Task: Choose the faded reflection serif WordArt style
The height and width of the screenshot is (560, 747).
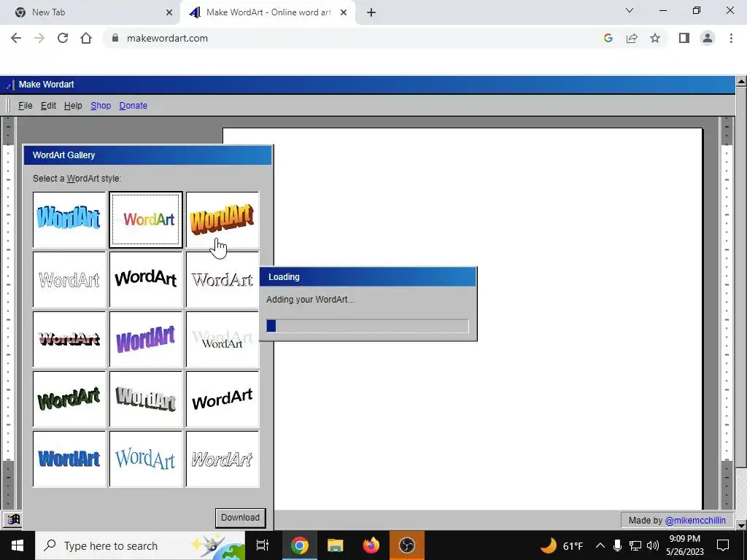Action: [x=222, y=340]
